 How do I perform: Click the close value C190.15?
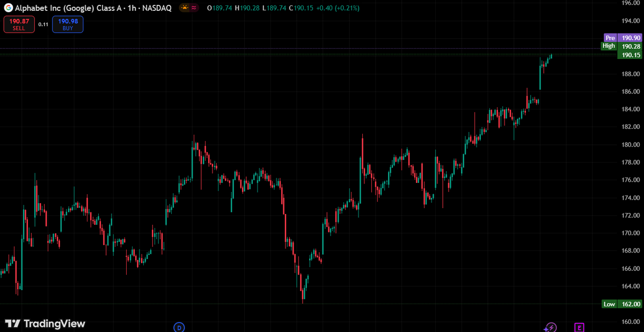coord(302,8)
